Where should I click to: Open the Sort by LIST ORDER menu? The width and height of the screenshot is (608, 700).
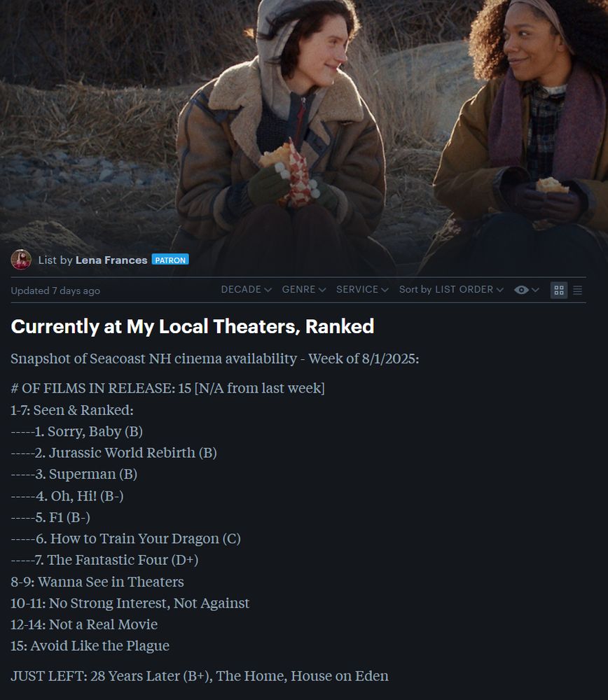click(451, 289)
